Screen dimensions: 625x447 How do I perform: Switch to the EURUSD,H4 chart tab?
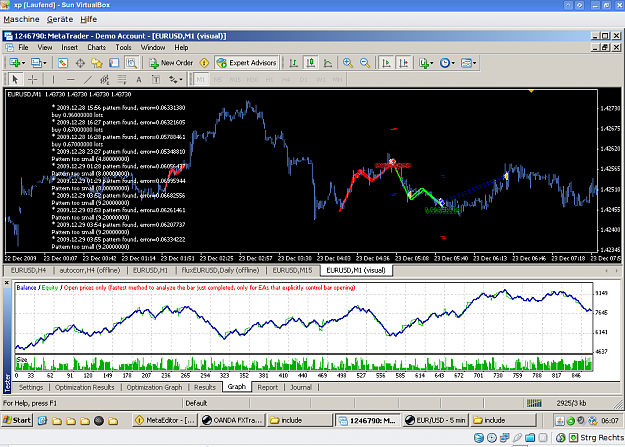pyautogui.click(x=28, y=270)
